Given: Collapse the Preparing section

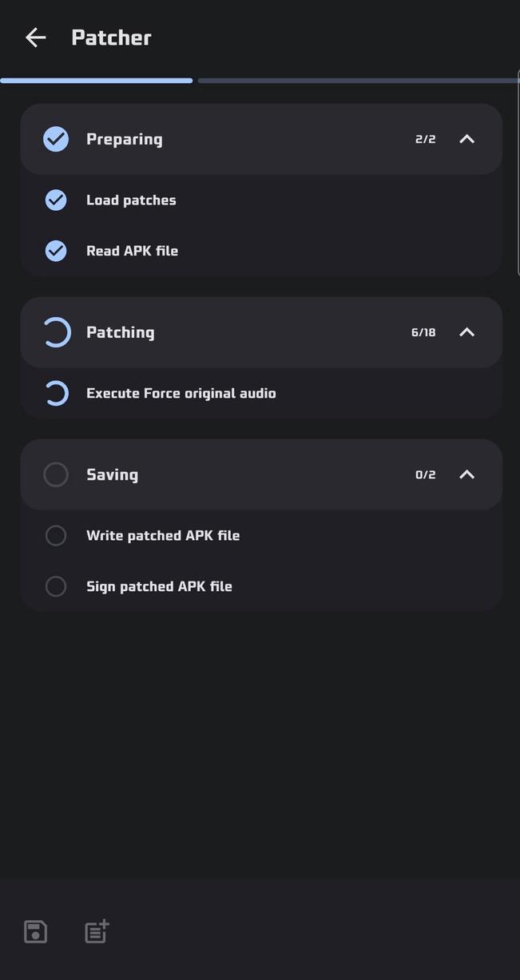Looking at the screenshot, I should (x=466, y=139).
